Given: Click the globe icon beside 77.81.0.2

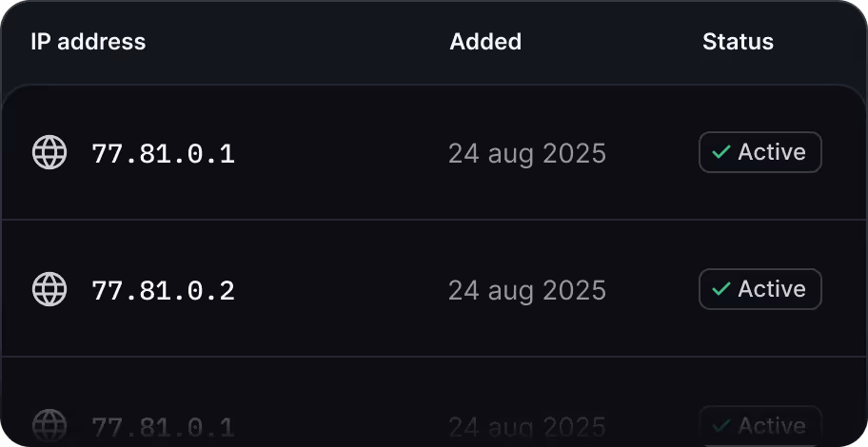Looking at the screenshot, I should coord(49,289).
